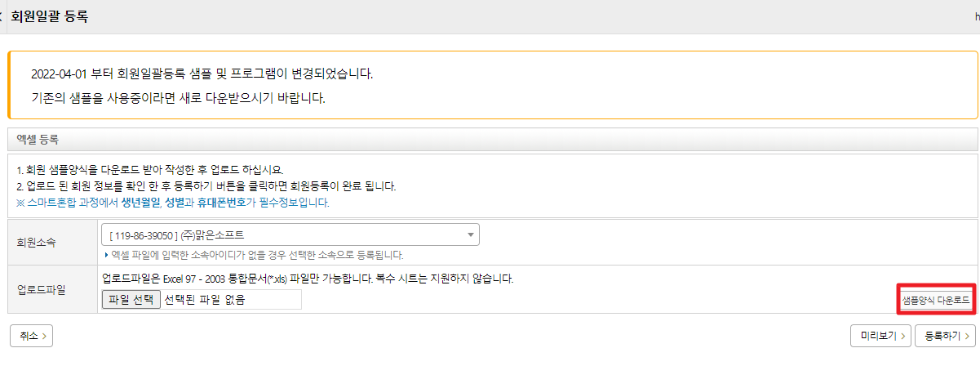Download the sample form via 샘플양식 다운로드
Image resolution: width=980 pixels, height=366 pixels.
click(x=936, y=301)
